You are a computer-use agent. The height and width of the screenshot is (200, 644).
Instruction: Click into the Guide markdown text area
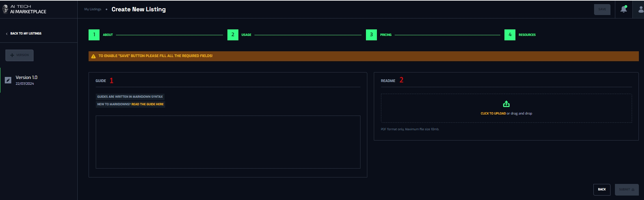click(x=228, y=142)
